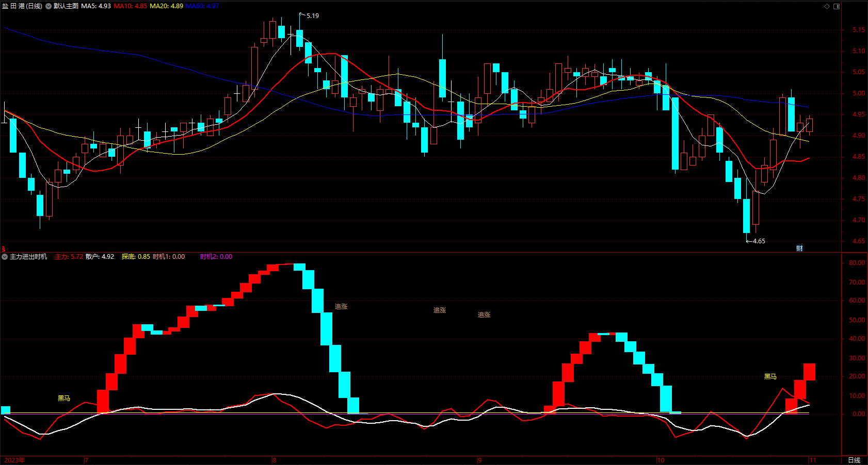Click the month 10 marker on timeline

661,460
